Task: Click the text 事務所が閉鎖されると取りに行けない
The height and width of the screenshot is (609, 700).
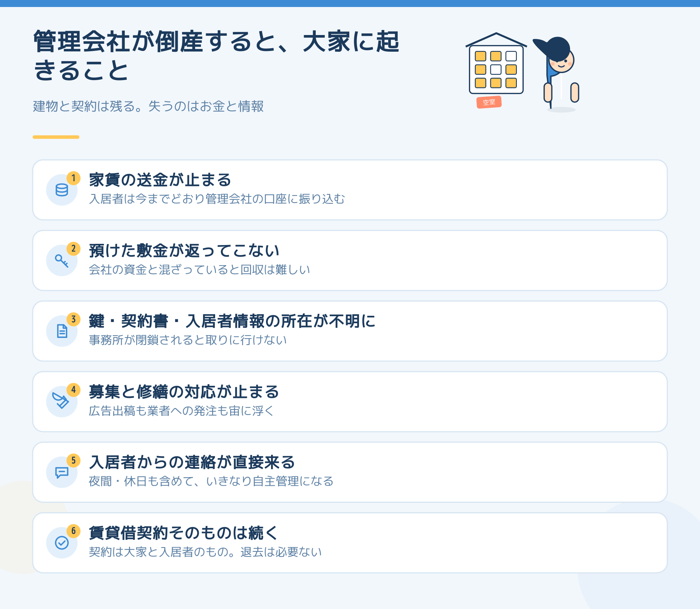Action: 188,340
